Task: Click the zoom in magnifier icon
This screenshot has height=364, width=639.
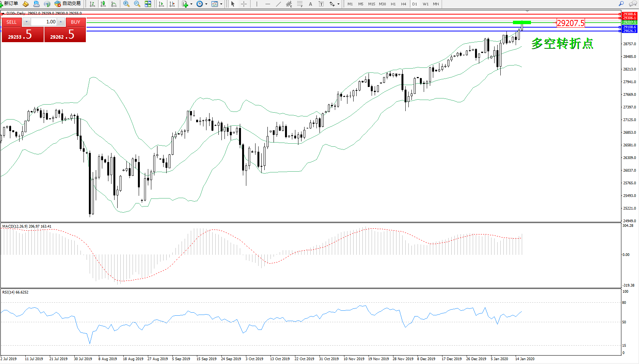Action: (x=126, y=4)
